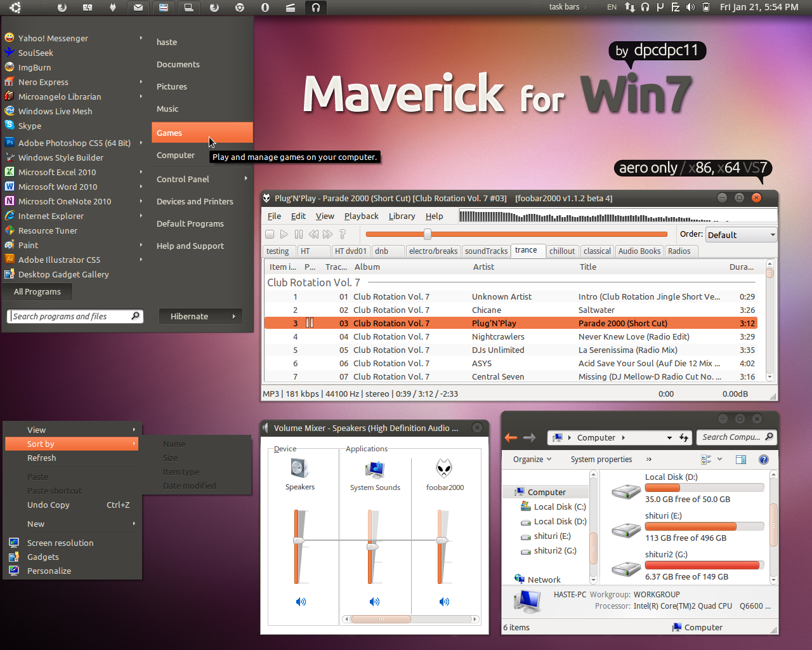Expand the New submenu in context menu

(134, 524)
